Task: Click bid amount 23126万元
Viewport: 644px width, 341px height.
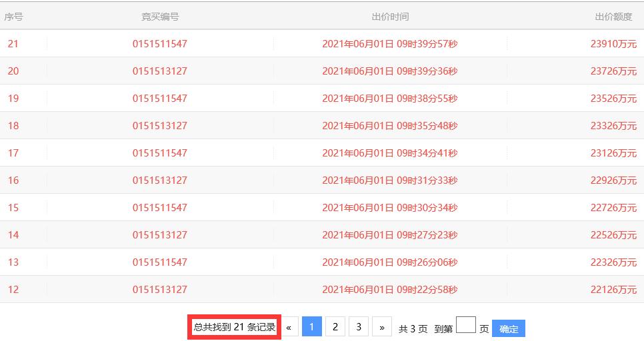Action: 613,153
